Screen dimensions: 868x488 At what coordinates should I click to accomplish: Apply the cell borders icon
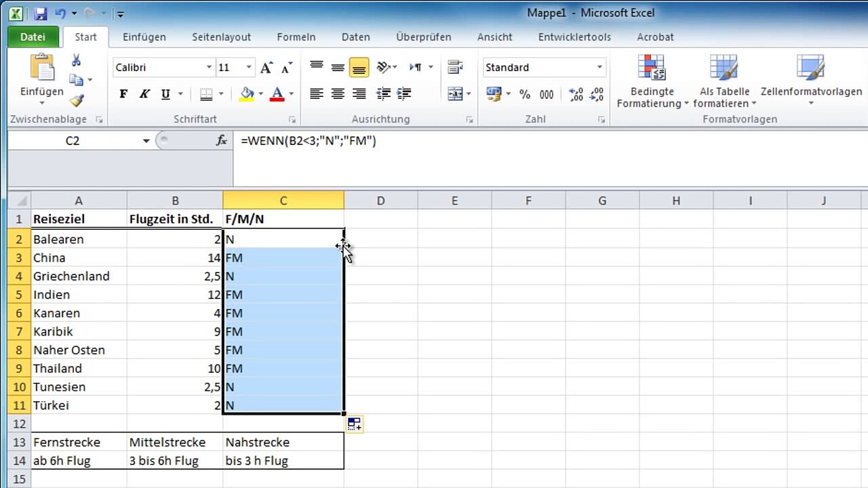tap(206, 94)
